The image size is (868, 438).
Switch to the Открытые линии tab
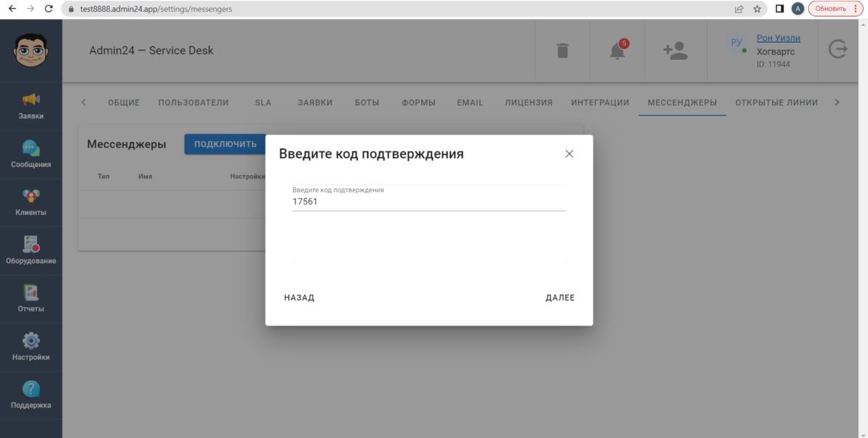coord(776,103)
